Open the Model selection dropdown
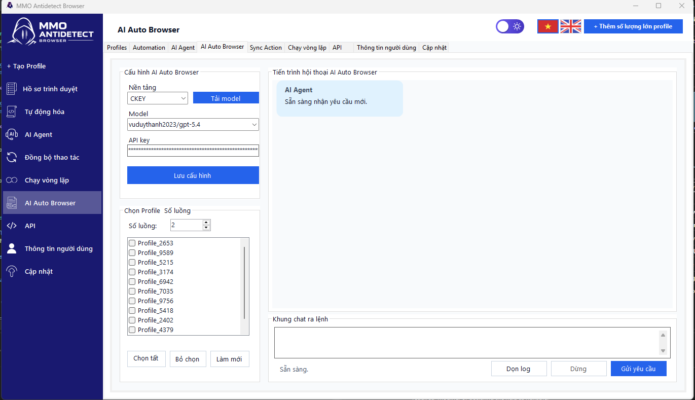Viewport: 695px width, 400px height. 193,125
